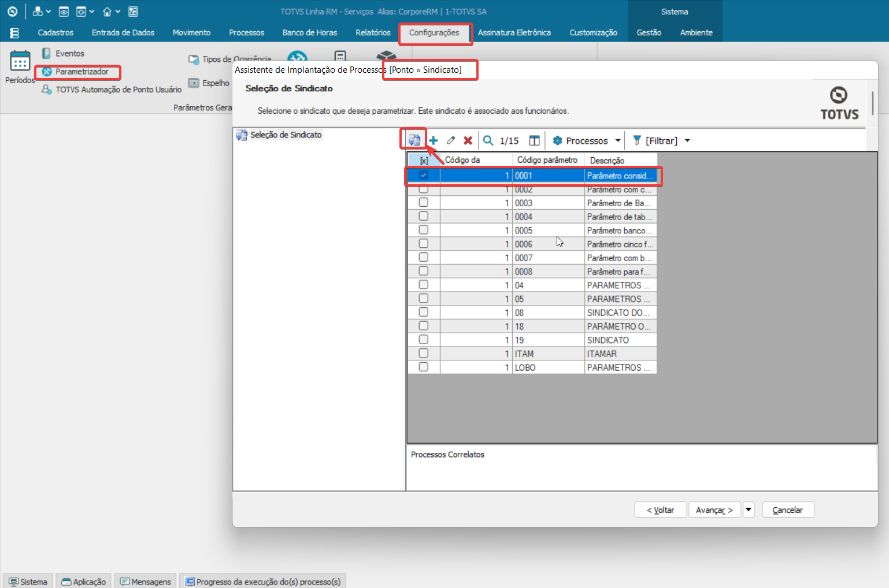Click the pencil edit icon
889x588 pixels.
[x=451, y=140]
